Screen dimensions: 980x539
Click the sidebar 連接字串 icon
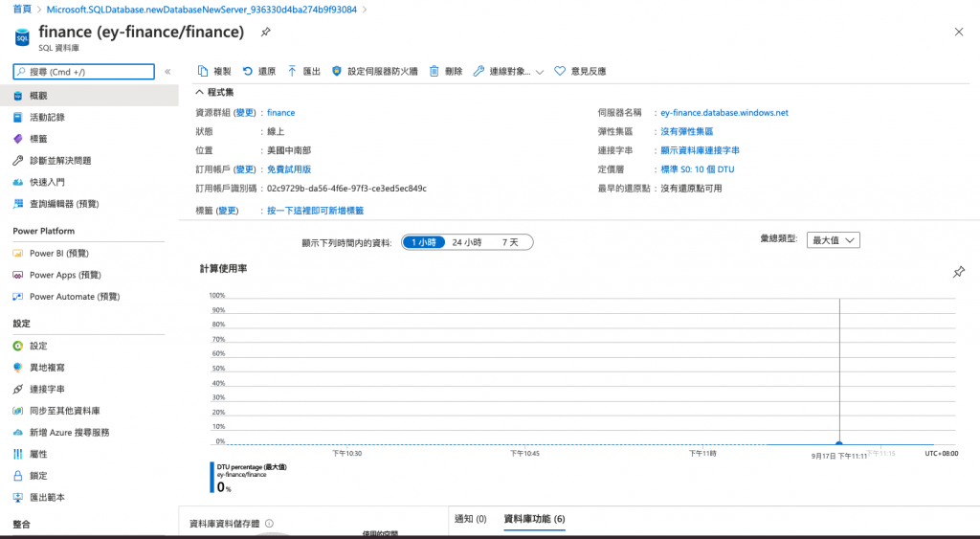18,389
